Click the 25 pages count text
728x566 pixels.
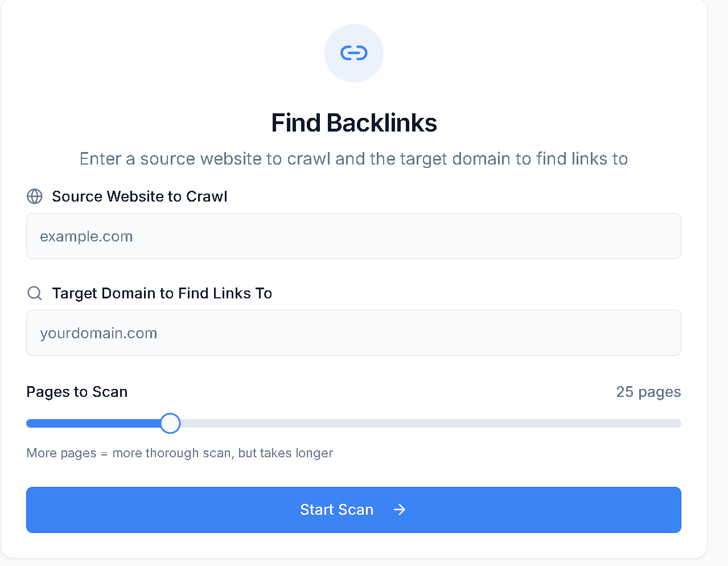tap(648, 392)
